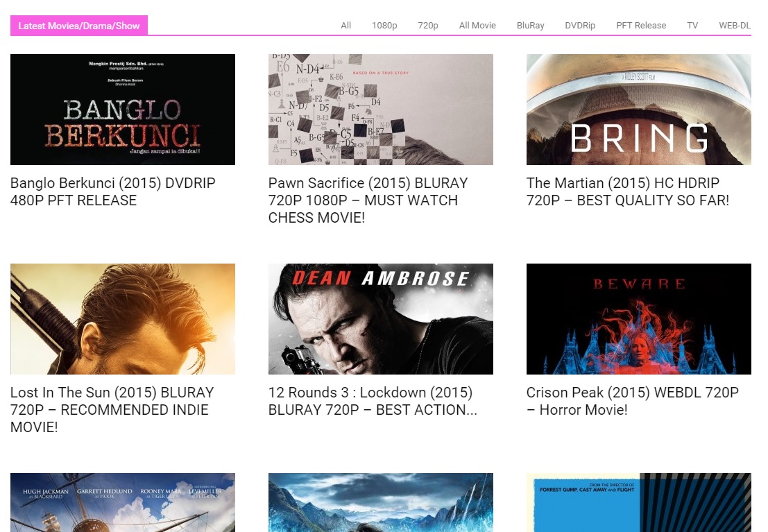Image resolution: width=768 pixels, height=532 pixels.
Task: Open the Banglo Berkunci poster thumbnail
Action: pos(122,109)
